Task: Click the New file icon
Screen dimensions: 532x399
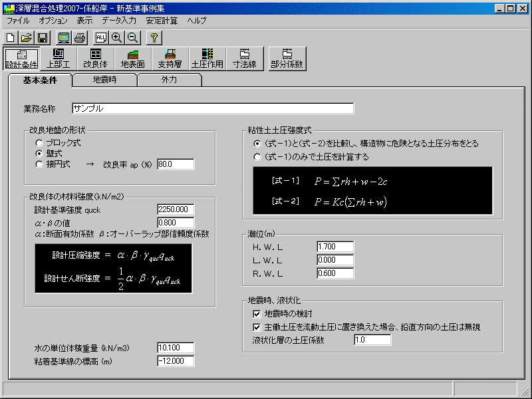Action: pyautogui.click(x=11, y=38)
